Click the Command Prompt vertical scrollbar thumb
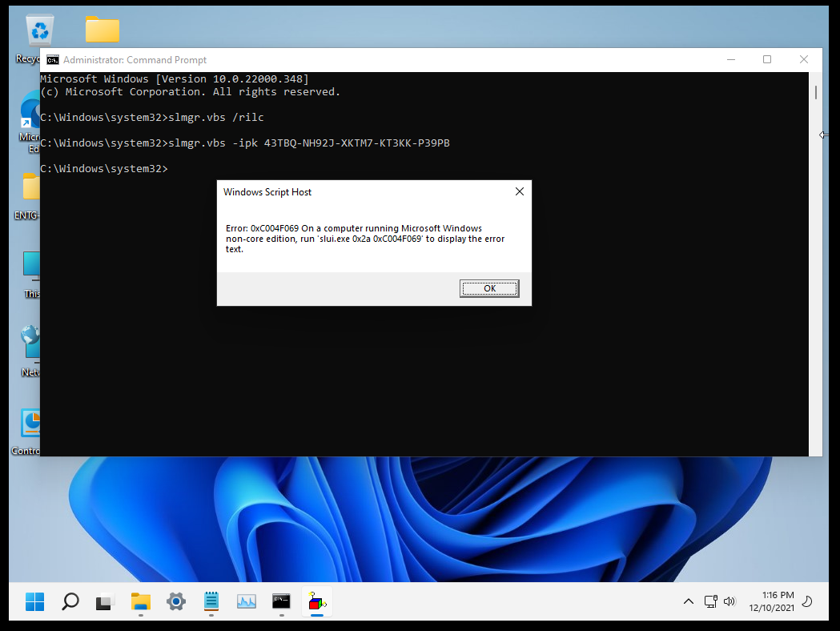 click(815, 92)
